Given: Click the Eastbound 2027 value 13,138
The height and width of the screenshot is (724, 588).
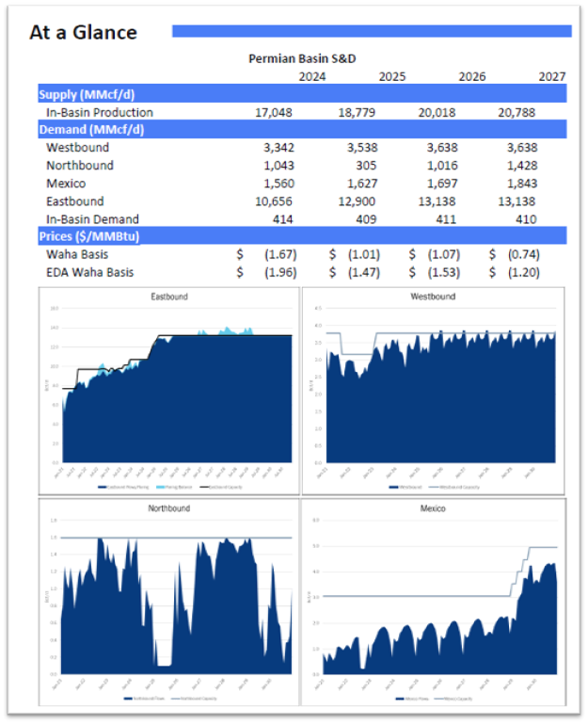Looking at the screenshot, I should tap(516, 201).
